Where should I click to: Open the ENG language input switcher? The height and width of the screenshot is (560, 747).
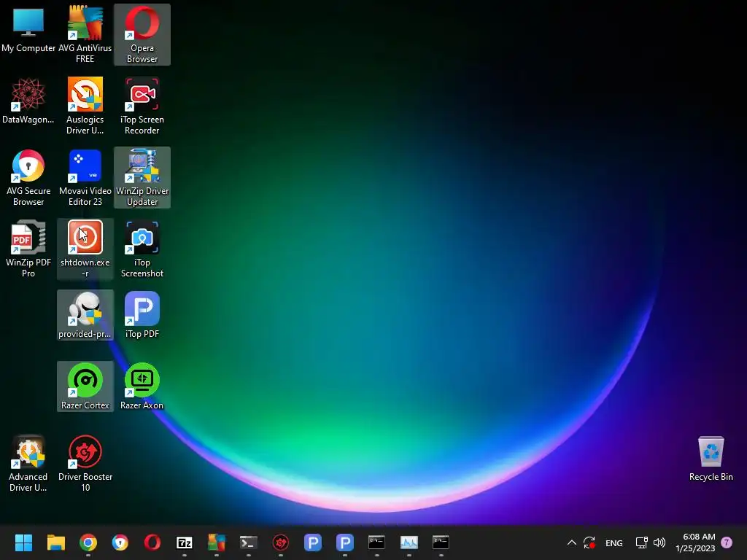[x=614, y=542]
